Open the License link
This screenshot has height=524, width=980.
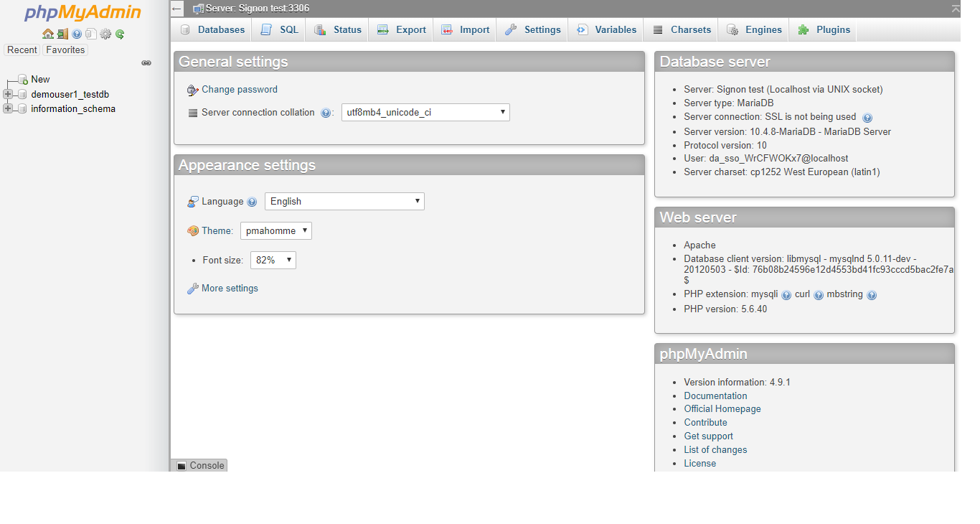(699, 463)
